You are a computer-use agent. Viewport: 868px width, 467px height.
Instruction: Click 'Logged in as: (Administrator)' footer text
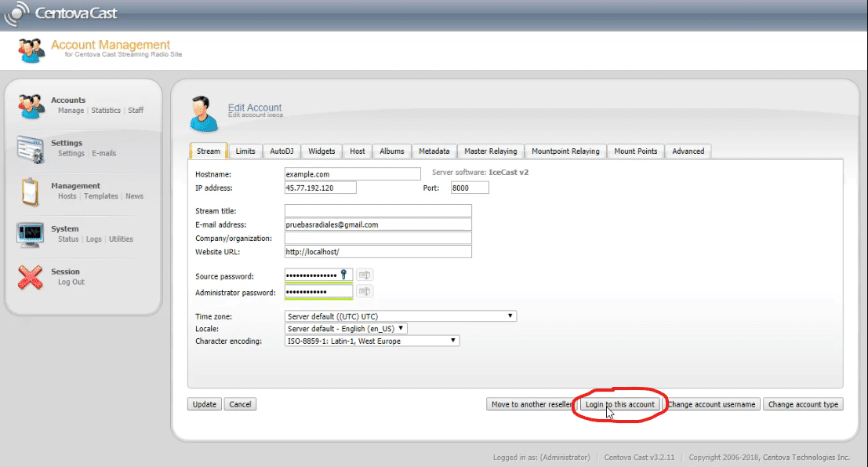[541, 458]
